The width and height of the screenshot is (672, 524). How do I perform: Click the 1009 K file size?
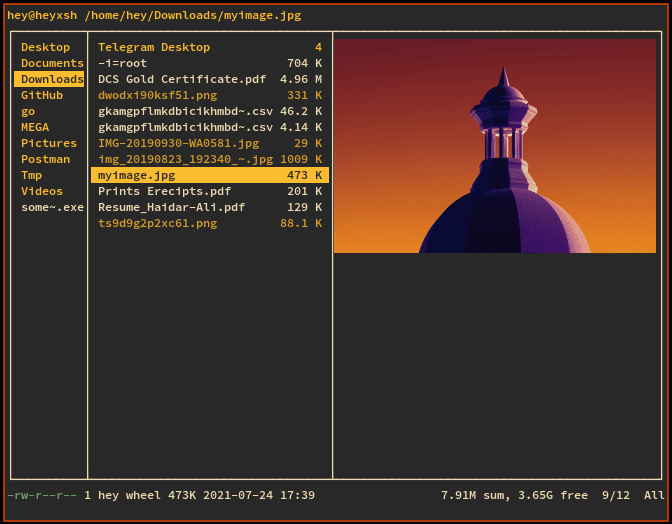(x=301, y=159)
